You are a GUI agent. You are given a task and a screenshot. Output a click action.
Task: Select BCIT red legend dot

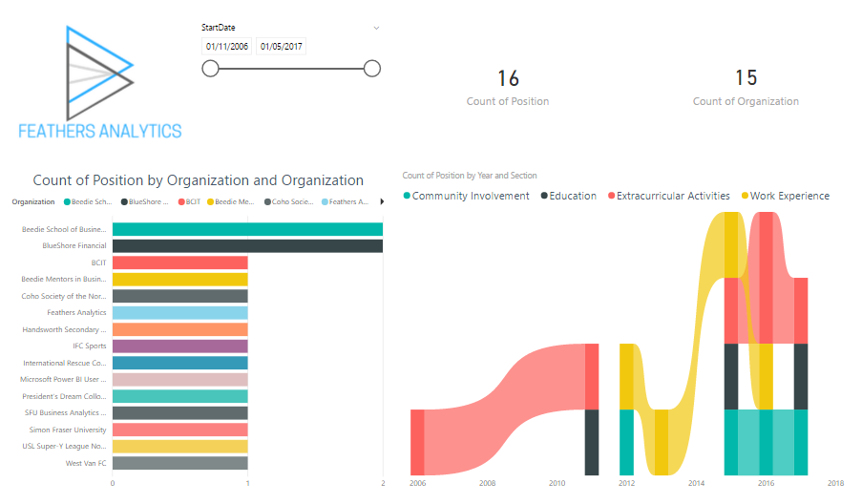pyautogui.click(x=181, y=201)
